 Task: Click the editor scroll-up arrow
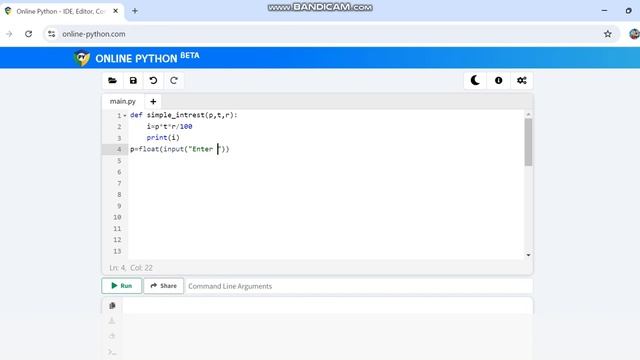tap(528, 115)
